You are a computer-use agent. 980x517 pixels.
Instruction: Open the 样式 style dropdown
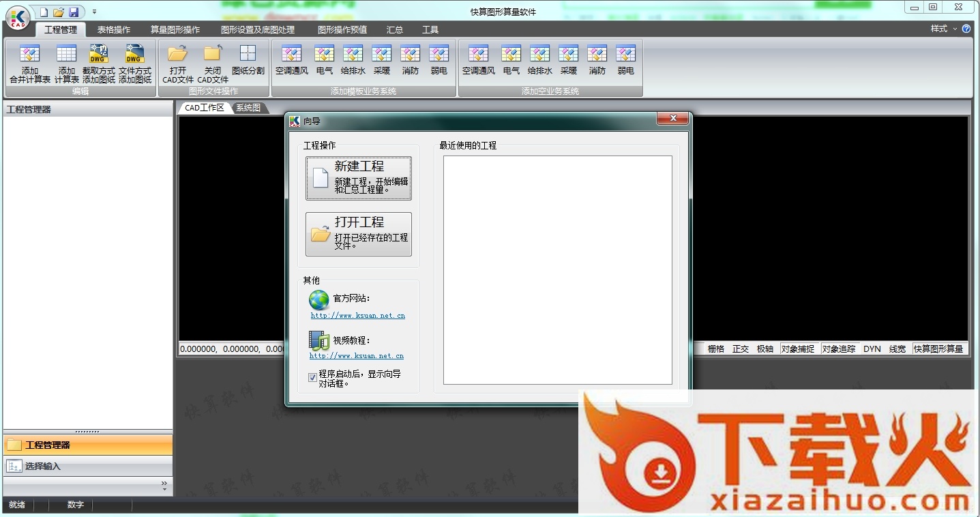coord(944,29)
